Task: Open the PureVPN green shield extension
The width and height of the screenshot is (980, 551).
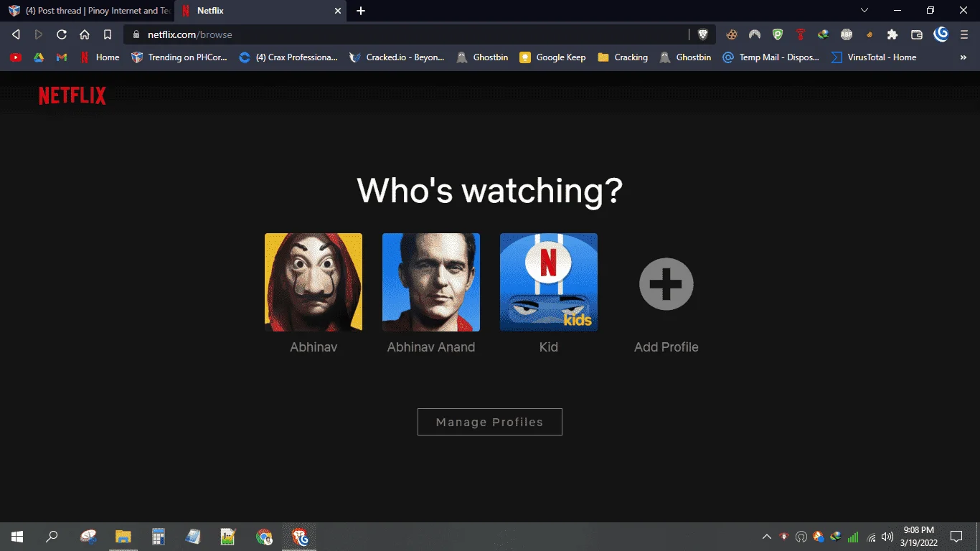Action: pos(778,34)
